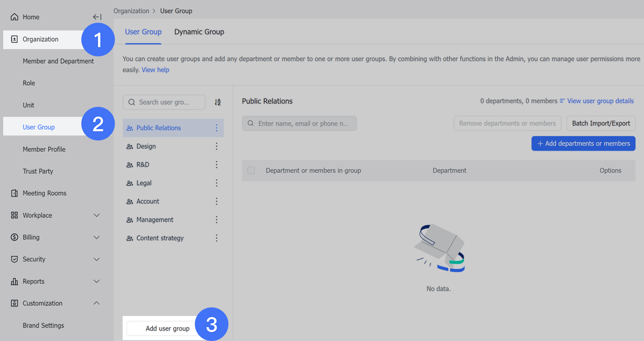Click the Home icon in the sidebar
The image size is (644, 341).
pyautogui.click(x=15, y=17)
